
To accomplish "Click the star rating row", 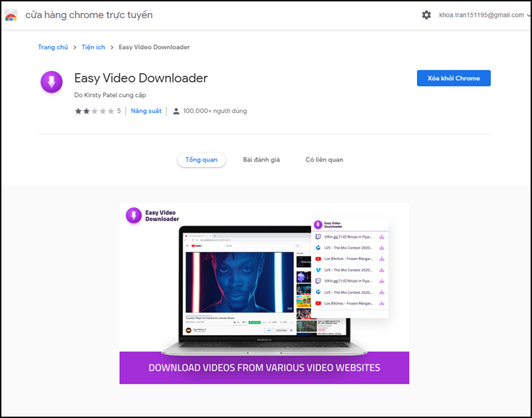I will tap(94, 111).
